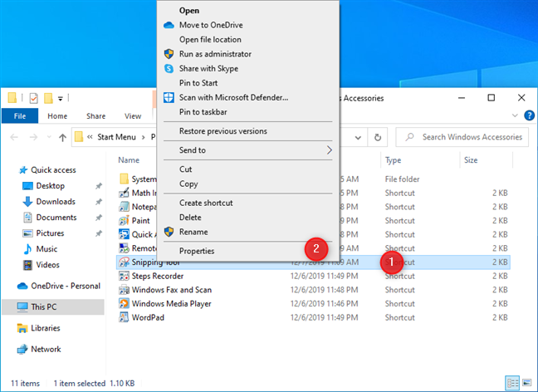Screen dimensions: 538x392
Task: Click the Videos filmstrip icon in sidebar
Action: point(27,265)
